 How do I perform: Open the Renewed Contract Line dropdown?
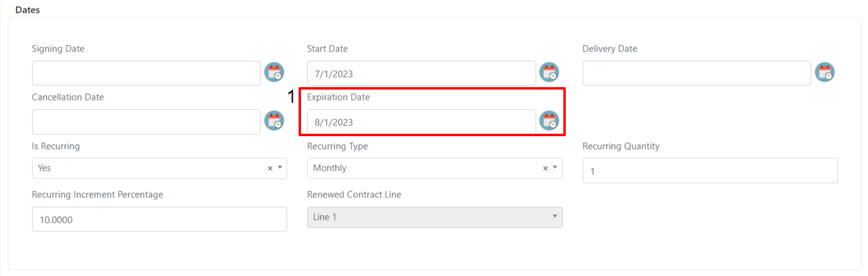(435, 217)
